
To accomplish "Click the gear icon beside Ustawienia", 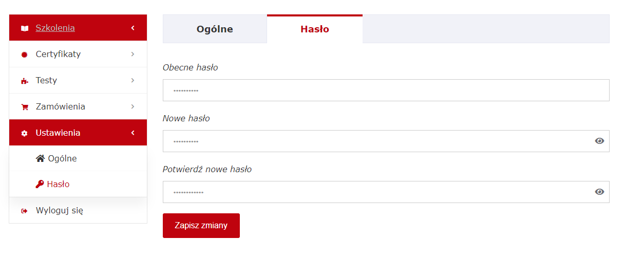I will point(25,133).
